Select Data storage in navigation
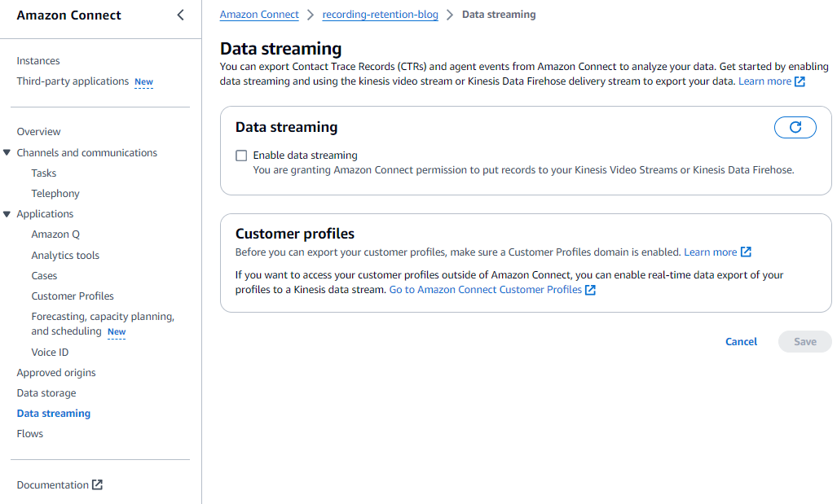837x504 pixels. 46,393
